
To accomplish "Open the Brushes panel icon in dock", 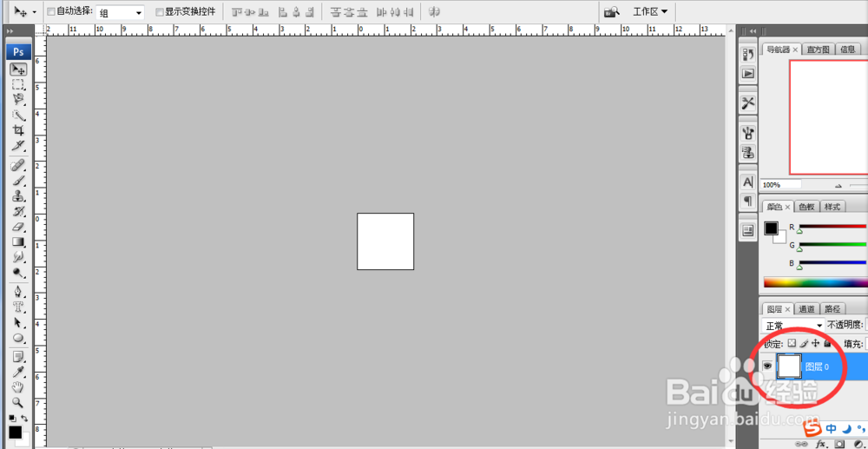I will pyautogui.click(x=748, y=133).
